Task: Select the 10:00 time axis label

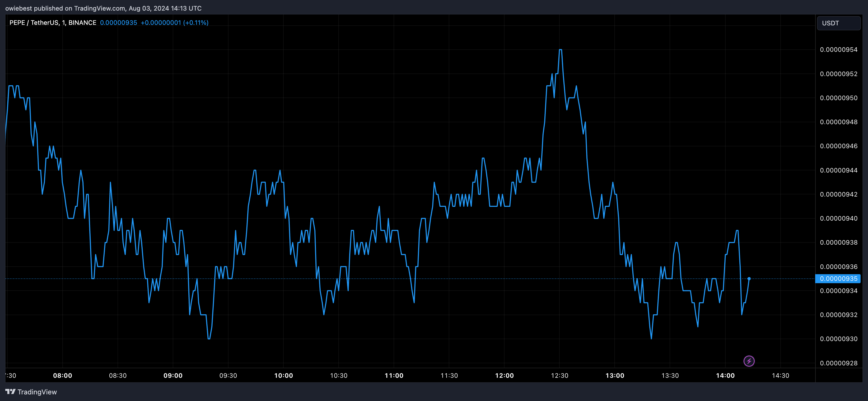Action: pos(283,375)
